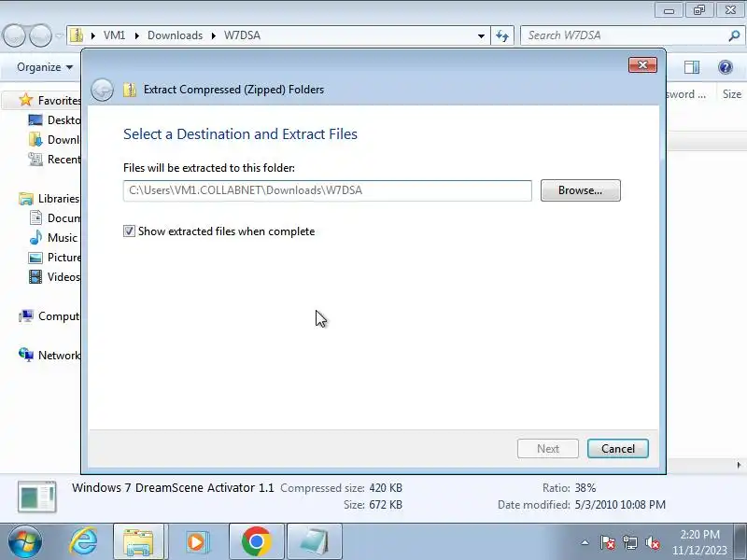Launch Internet Explorer from taskbar
Viewport: 747px width, 560px height.
[x=83, y=542]
